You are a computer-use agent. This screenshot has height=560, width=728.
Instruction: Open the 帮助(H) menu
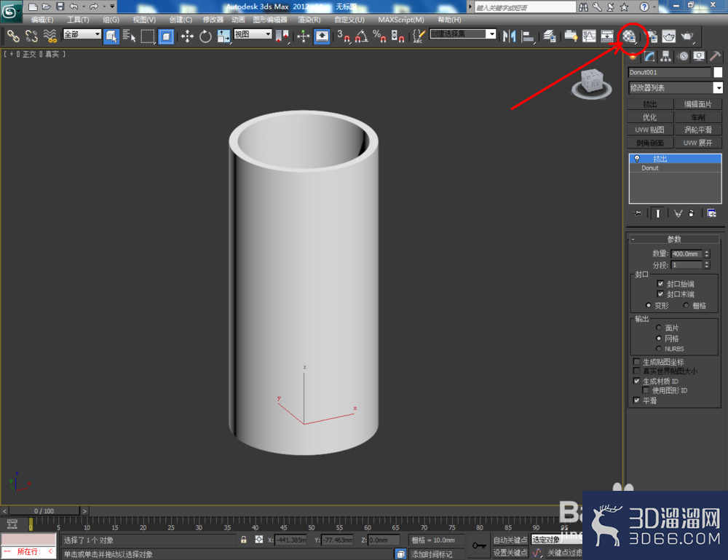pos(449,20)
